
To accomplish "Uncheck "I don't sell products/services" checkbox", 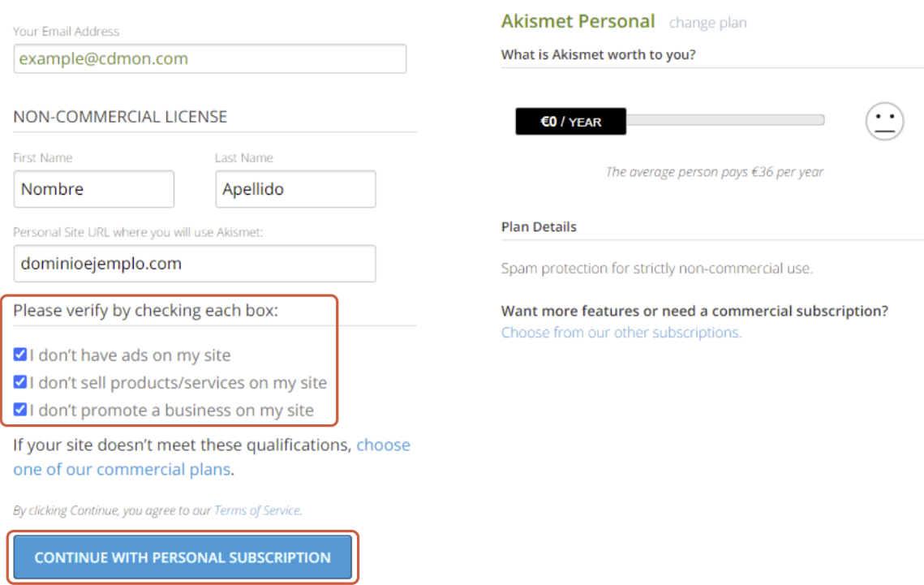I will point(20,382).
